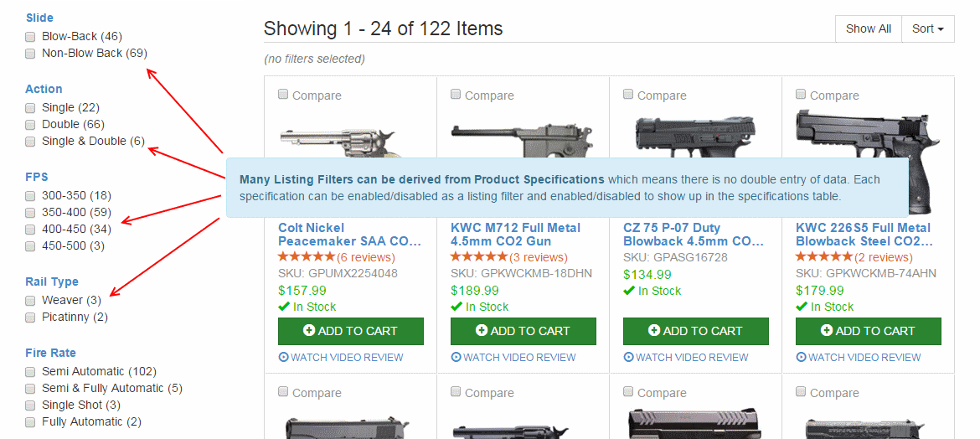The width and height of the screenshot is (980, 439).
Task: Click the star rating of KWC M712
Action: pyautogui.click(x=479, y=257)
